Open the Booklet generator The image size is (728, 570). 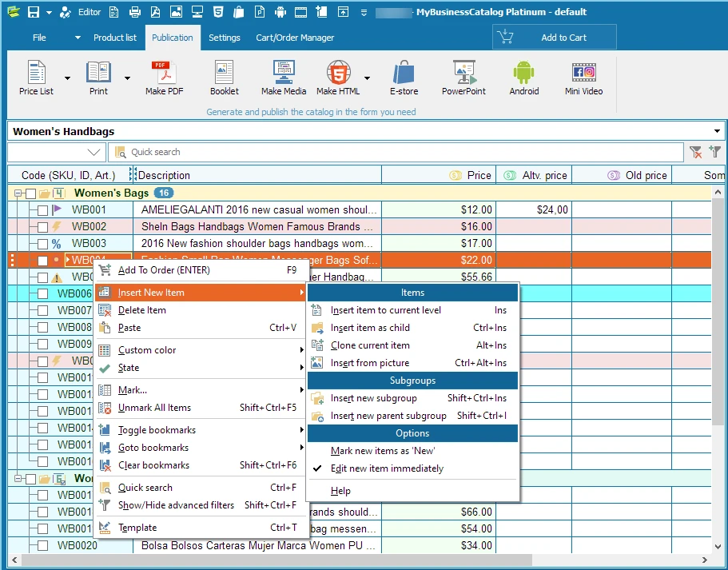coord(225,78)
